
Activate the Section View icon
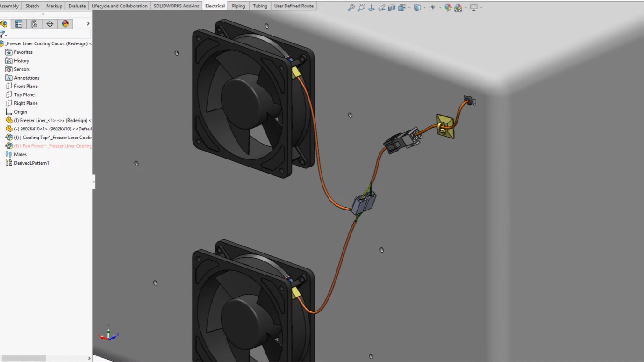click(x=392, y=7)
